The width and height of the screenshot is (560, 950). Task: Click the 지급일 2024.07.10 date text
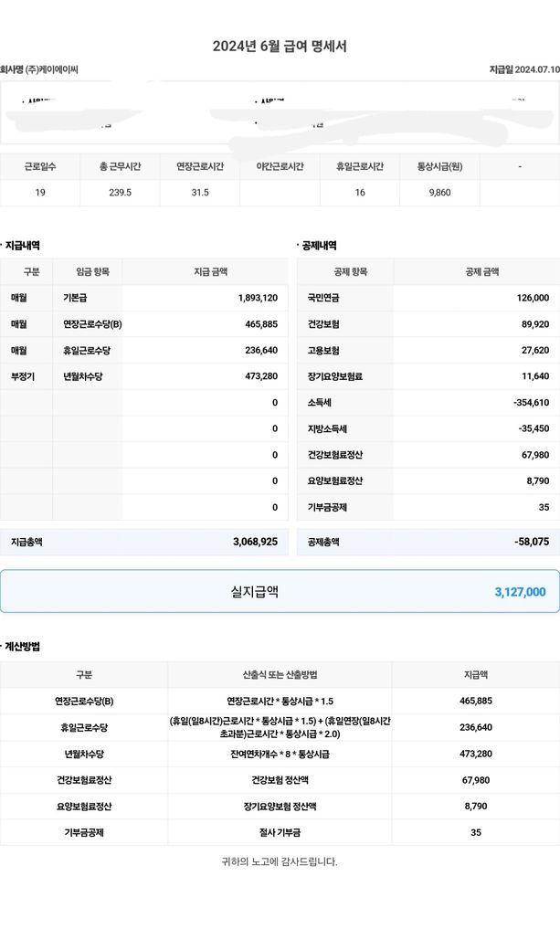pos(524,69)
